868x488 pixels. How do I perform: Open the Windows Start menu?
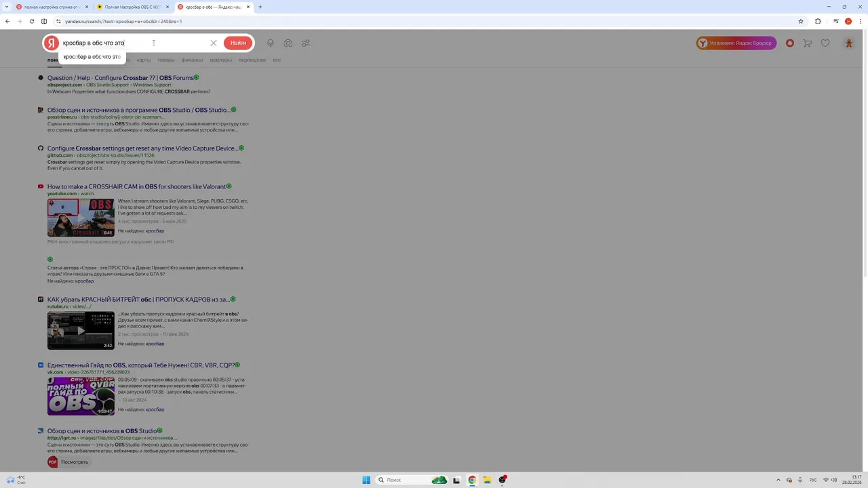[x=366, y=480]
